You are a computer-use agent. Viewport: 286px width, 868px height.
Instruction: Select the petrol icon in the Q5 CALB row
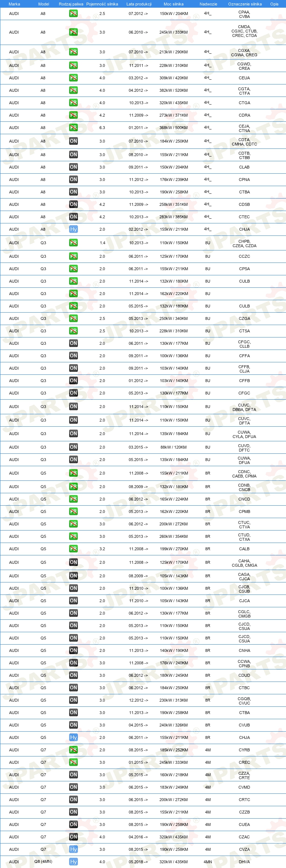(74, 549)
